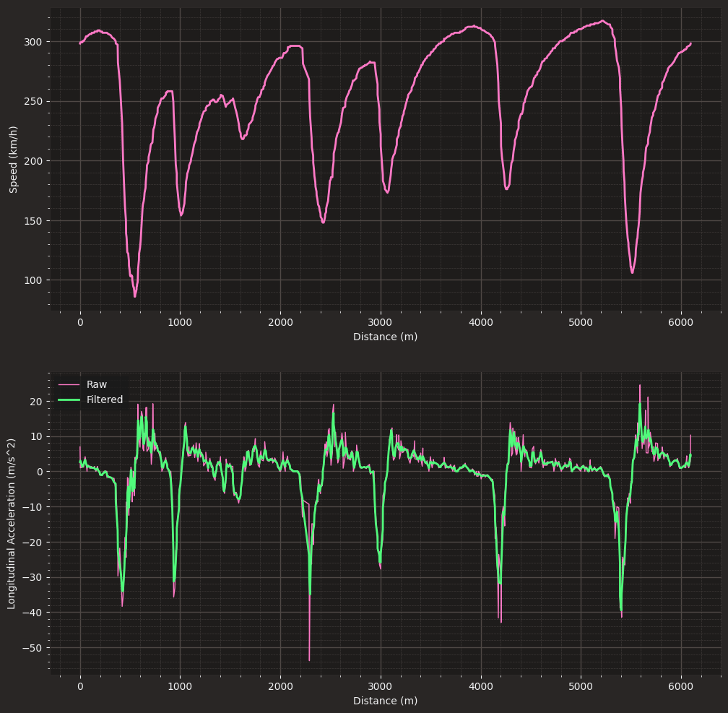Click the 'Speed (km/h)' axis label
The image size is (728, 713).
(13, 160)
